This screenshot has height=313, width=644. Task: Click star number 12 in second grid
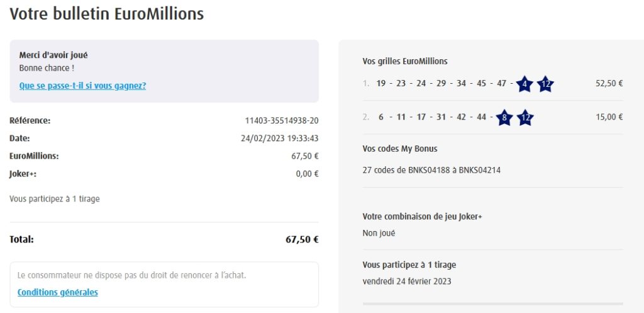(x=525, y=117)
